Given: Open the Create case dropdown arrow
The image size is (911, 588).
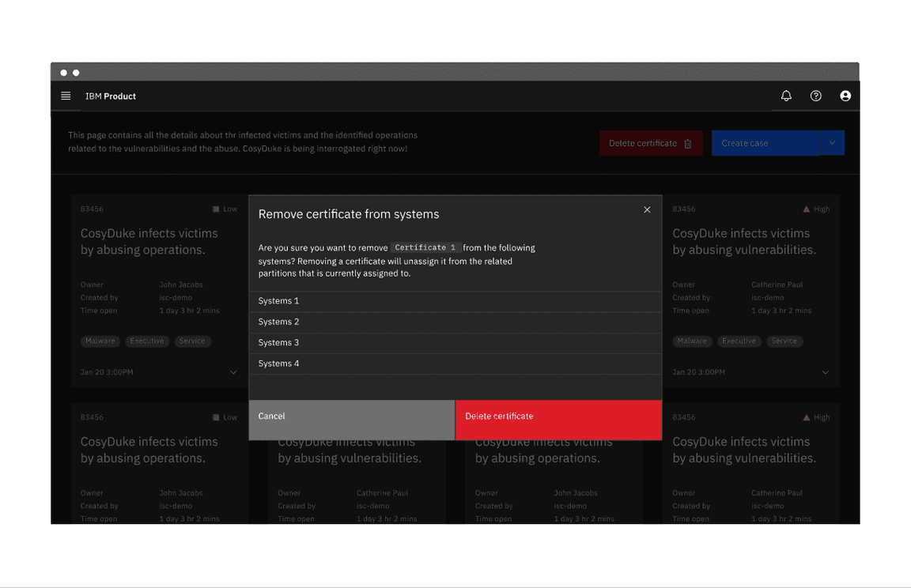Looking at the screenshot, I should click(x=832, y=143).
